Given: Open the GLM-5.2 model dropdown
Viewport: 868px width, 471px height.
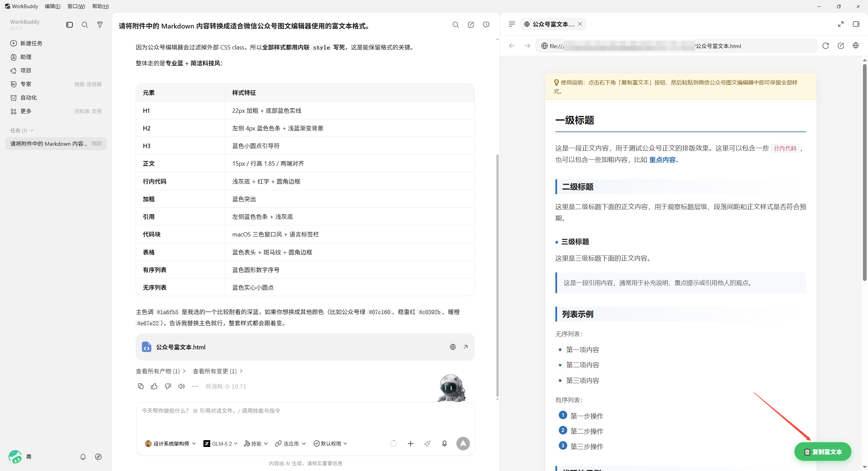Looking at the screenshot, I should point(220,444).
